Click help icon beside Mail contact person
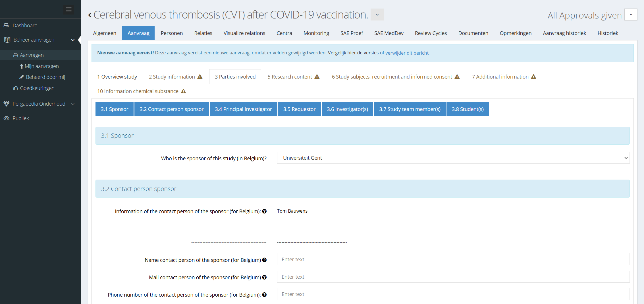 264,277
